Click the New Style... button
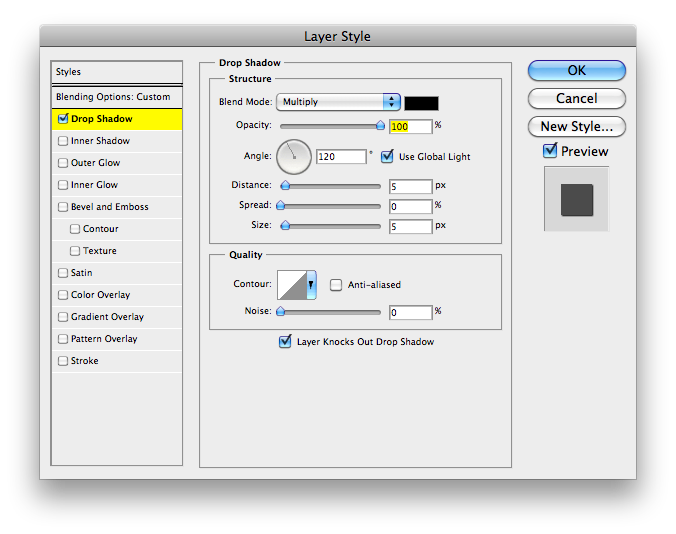 pos(576,127)
